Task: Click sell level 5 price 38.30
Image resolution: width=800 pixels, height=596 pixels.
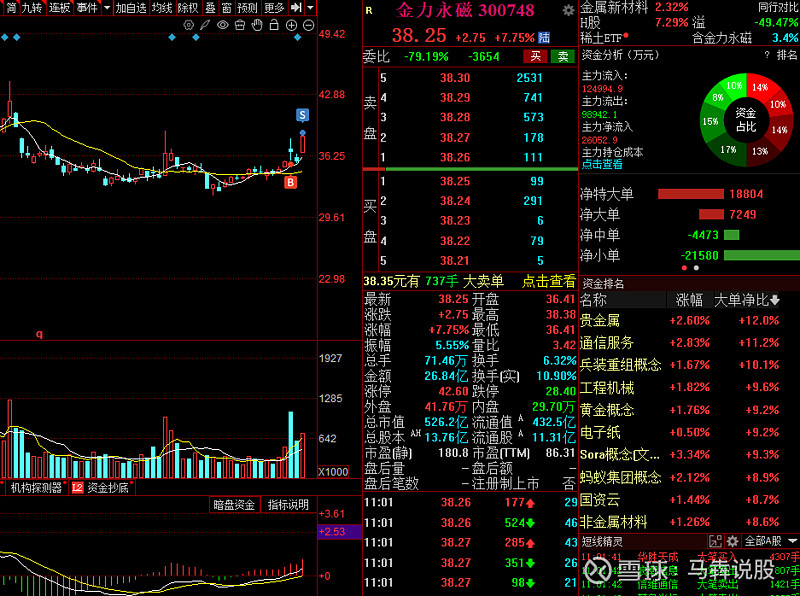Action: pyautogui.click(x=455, y=78)
